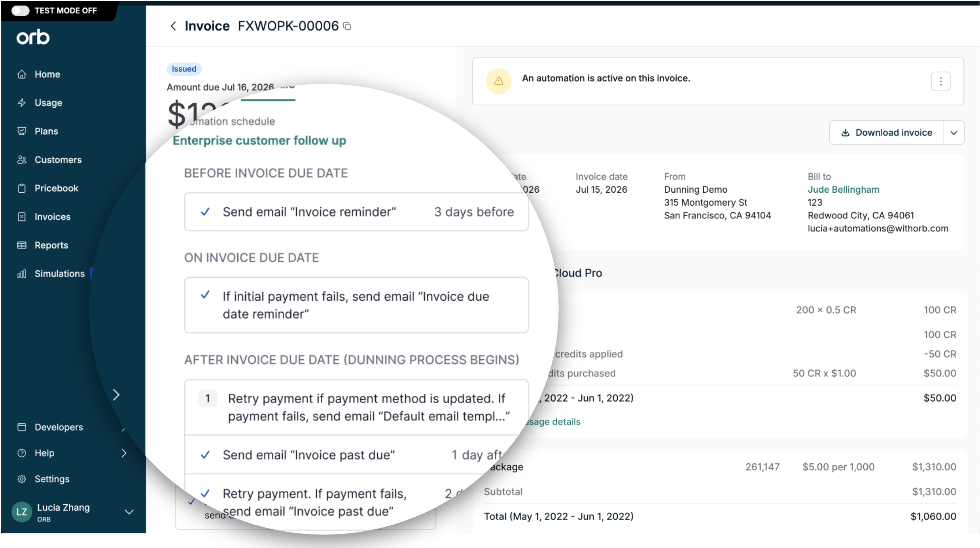
Task: Open the Reports menu item
Action: 51,245
